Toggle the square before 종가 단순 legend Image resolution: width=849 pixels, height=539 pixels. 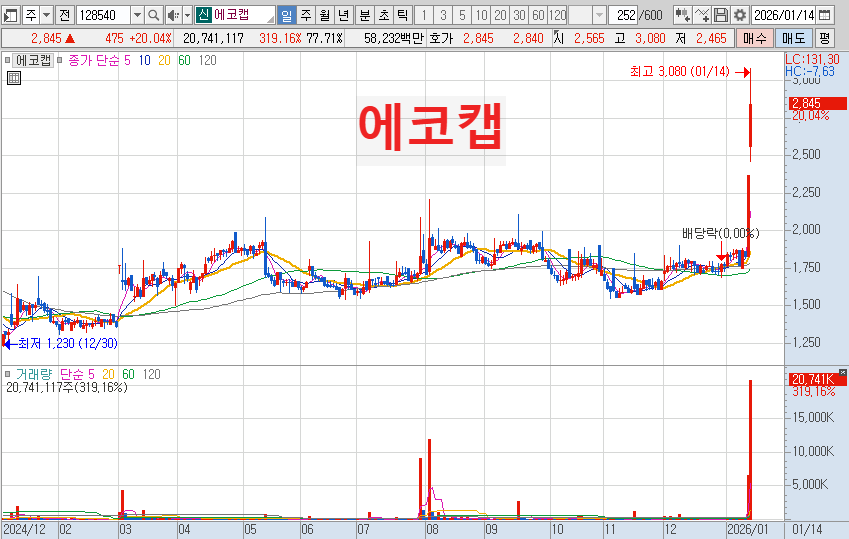coord(60,60)
